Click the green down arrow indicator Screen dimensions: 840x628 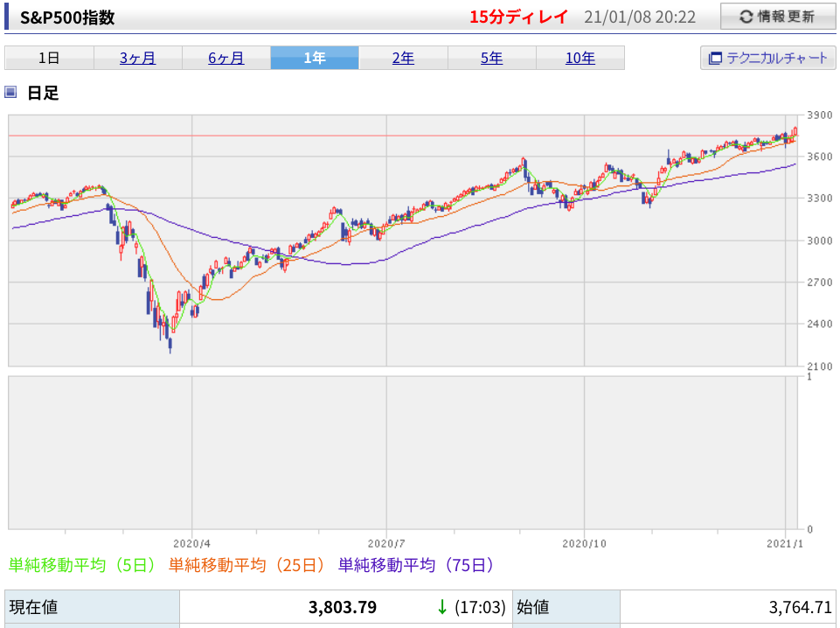pos(442,607)
